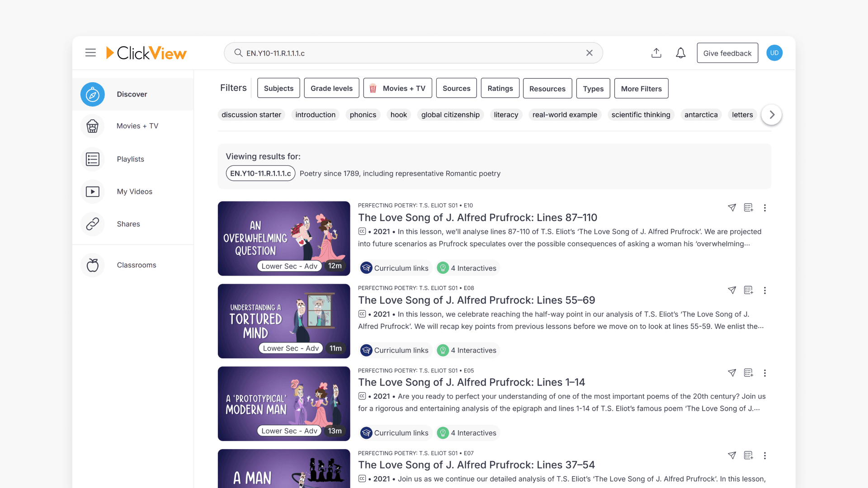
Task: Open the Lines 87–110 video title link
Action: tap(477, 217)
